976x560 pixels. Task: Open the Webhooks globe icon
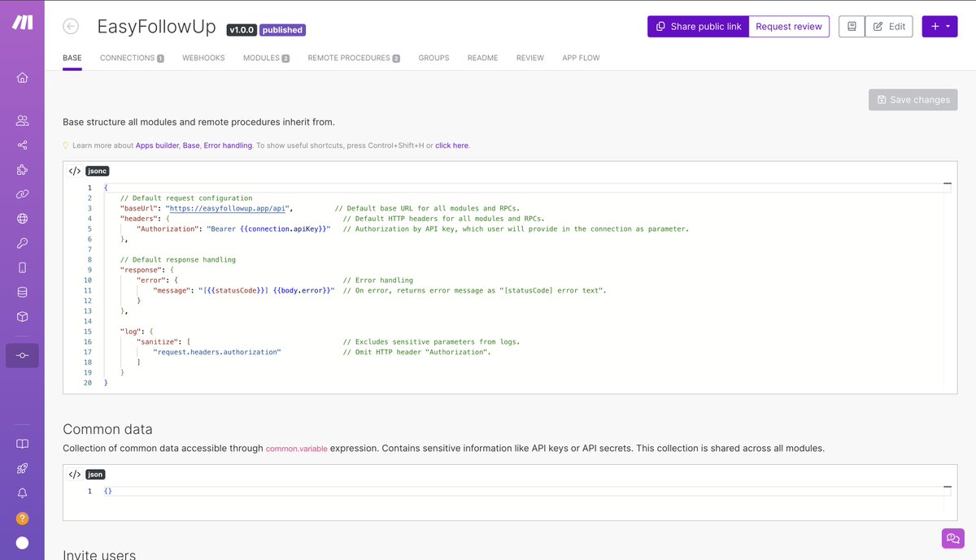point(22,219)
